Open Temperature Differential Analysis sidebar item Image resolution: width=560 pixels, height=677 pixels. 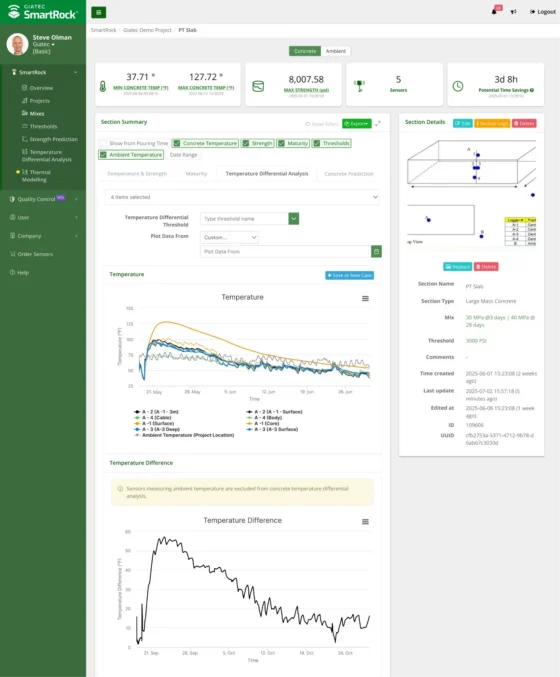pyautogui.click(x=47, y=155)
